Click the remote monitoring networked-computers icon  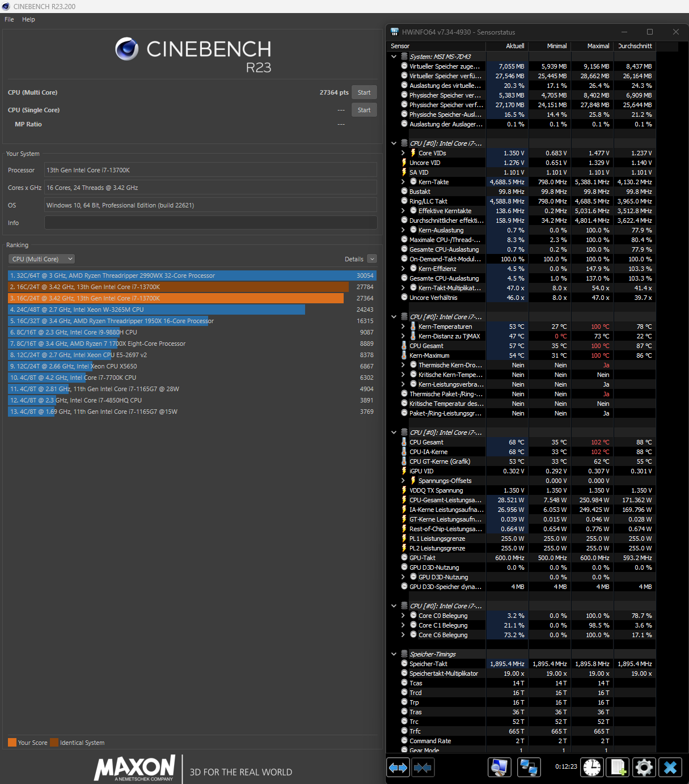(529, 767)
